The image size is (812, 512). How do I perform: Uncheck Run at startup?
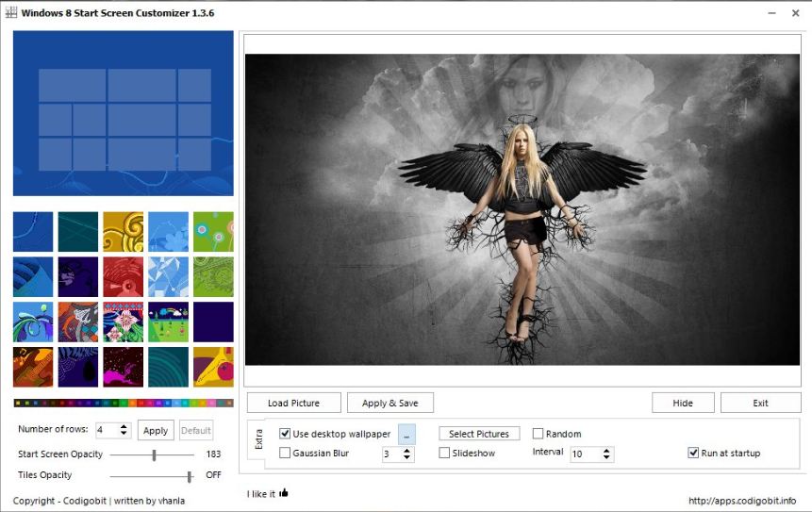[x=694, y=454]
